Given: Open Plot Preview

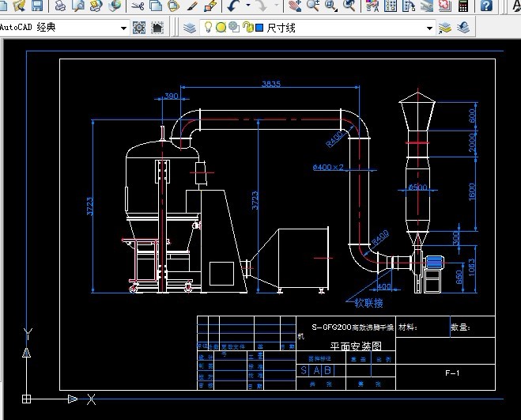Looking at the screenshot, I should 78,6.
